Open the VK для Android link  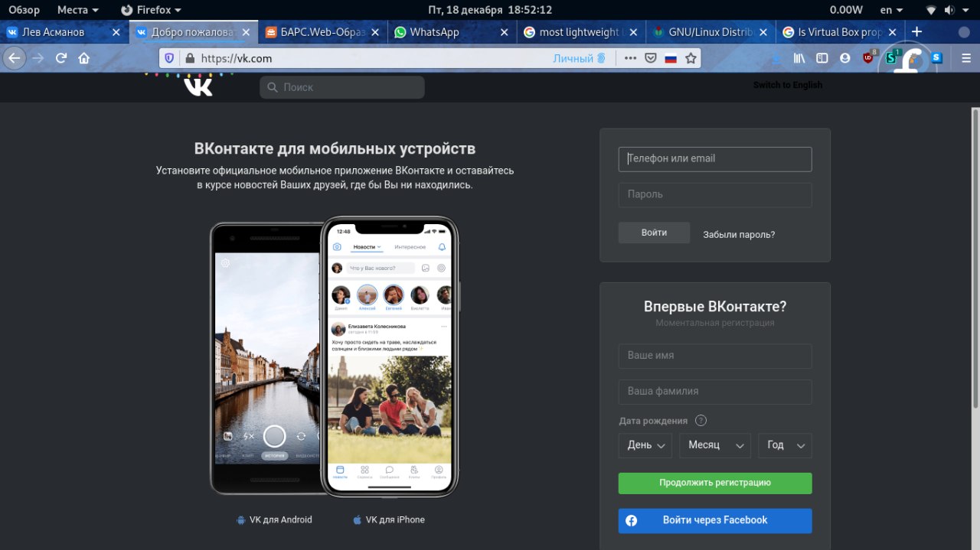(274, 520)
